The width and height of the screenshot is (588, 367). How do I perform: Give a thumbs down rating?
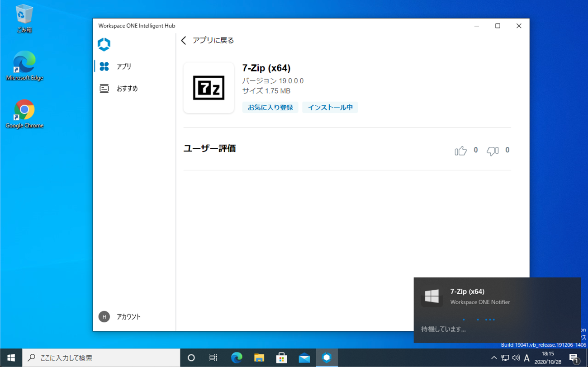click(493, 151)
